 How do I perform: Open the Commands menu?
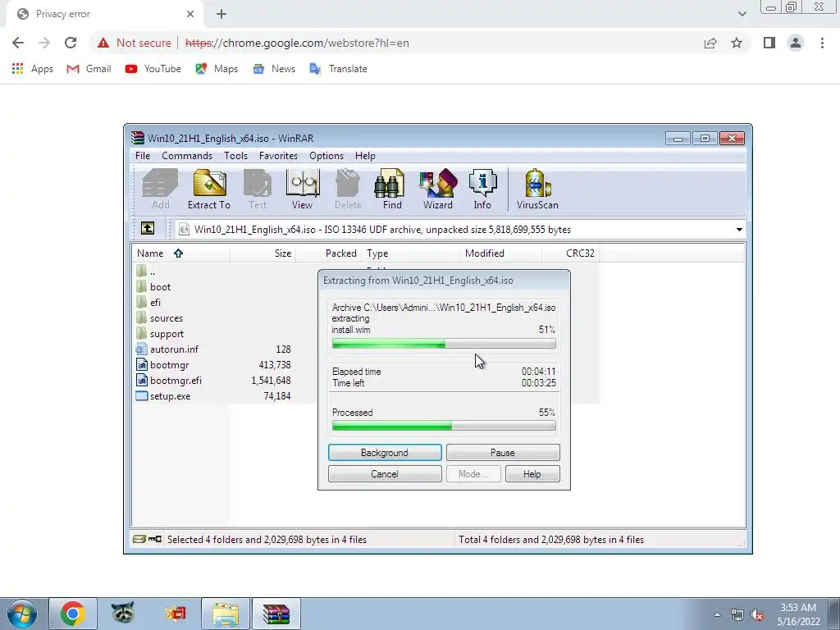coord(187,156)
